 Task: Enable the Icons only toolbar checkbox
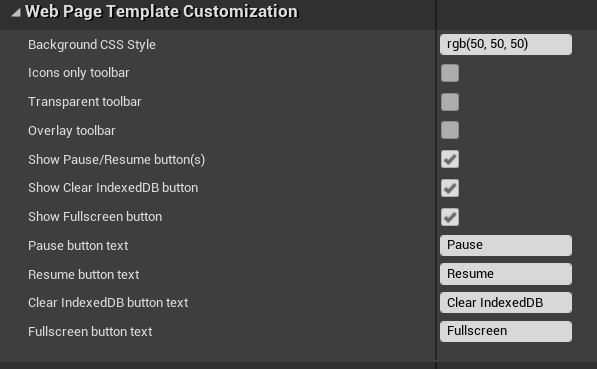tap(450, 73)
